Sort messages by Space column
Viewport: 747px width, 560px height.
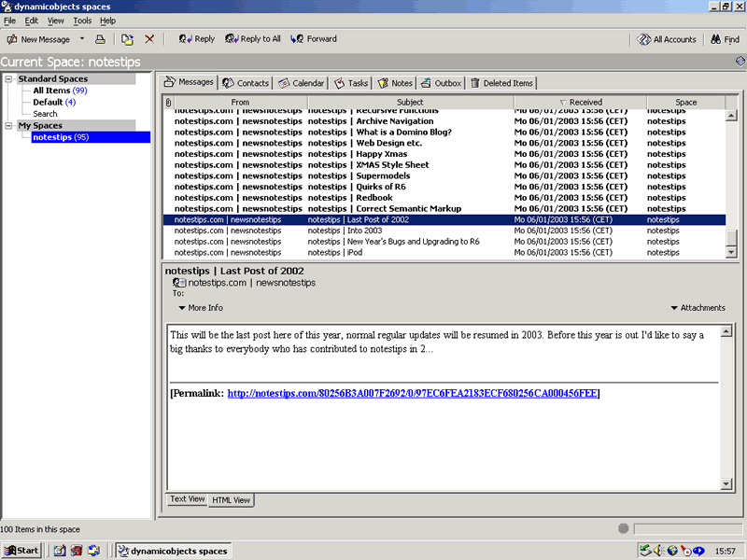(x=685, y=103)
